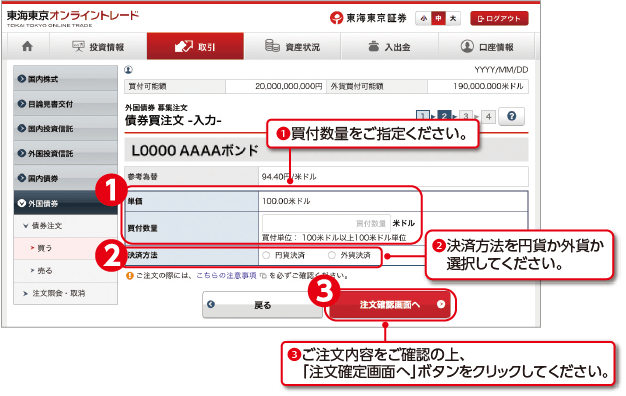Click the 買付単位 note text

pyautogui.click(x=334, y=238)
